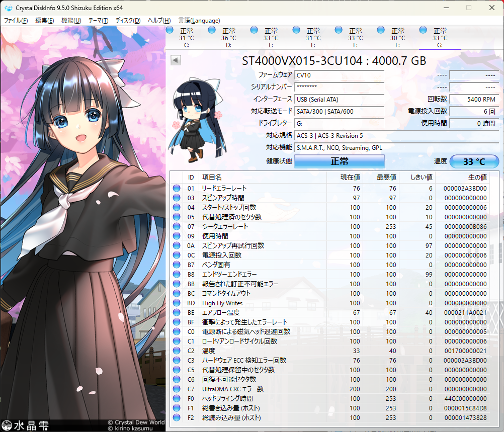
Task: Click the 生の値 column header
Action: click(463, 178)
